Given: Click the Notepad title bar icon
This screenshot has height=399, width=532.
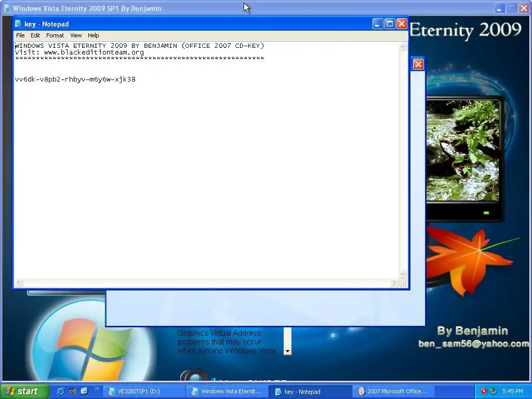Looking at the screenshot, I should click(18, 24).
